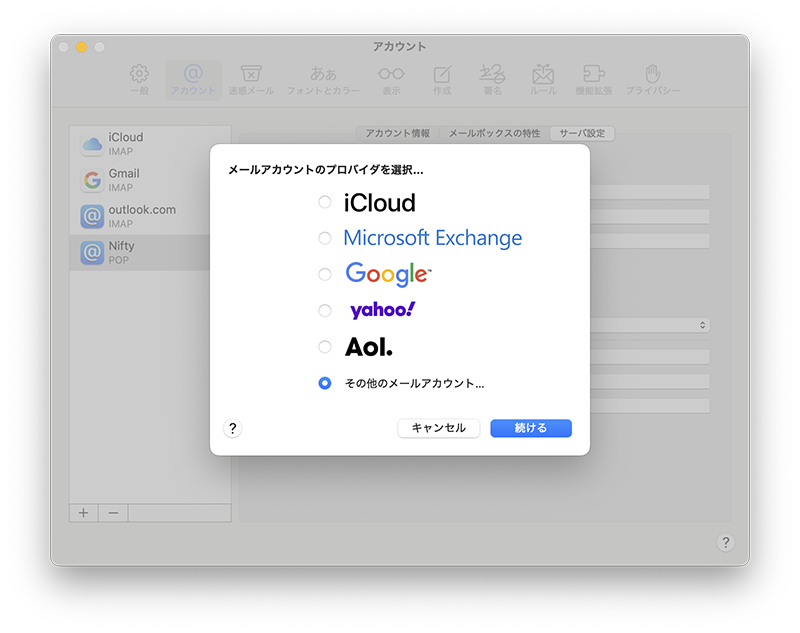This screenshot has height=633, width=800.
Task: Open the プライバシー (Privacy) hand icon
Action: click(x=653, y=79)
